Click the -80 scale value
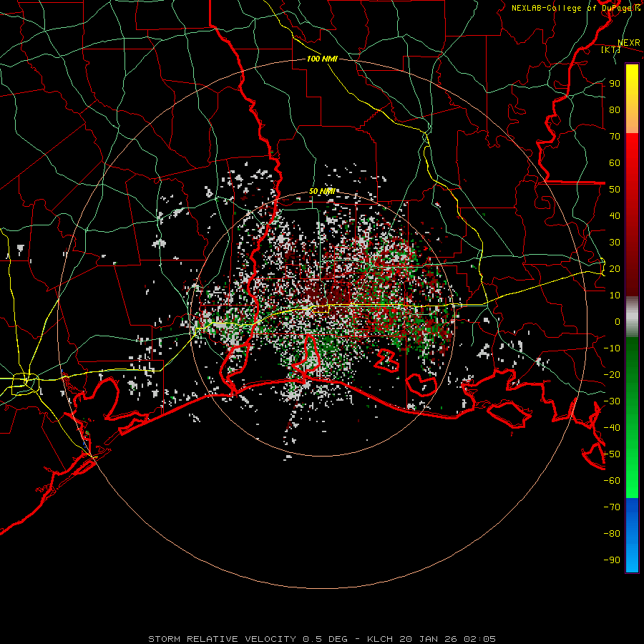The width and height of the screenshot is (644, 644). coord(612,534)
